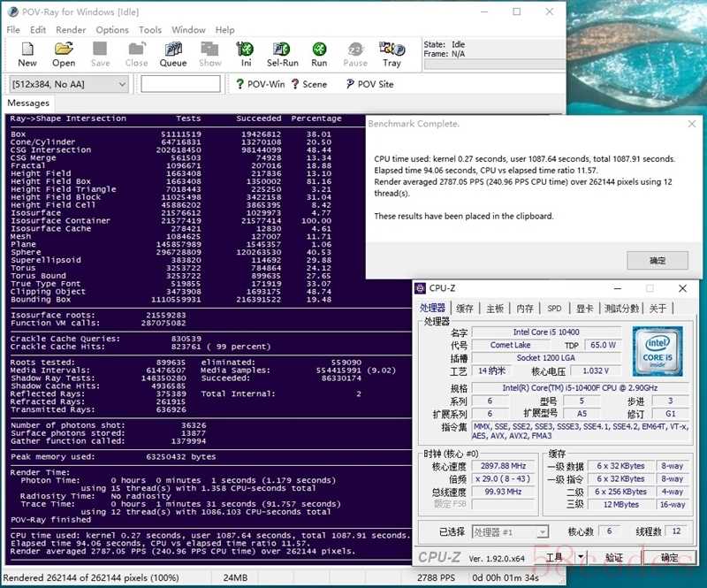Open the Tools menu
The width and height of the screenshot is (707, 588).
pos(150,30)
